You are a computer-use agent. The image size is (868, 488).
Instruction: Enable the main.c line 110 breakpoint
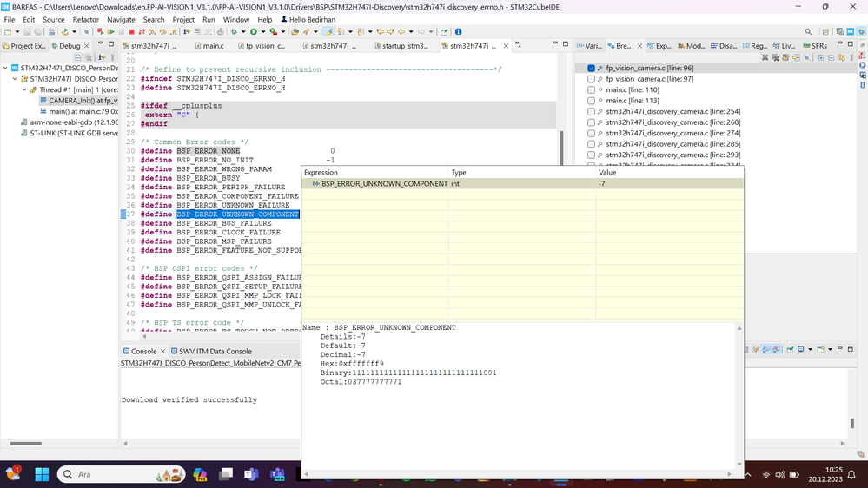pyautogui.click(x=592, y=89)
